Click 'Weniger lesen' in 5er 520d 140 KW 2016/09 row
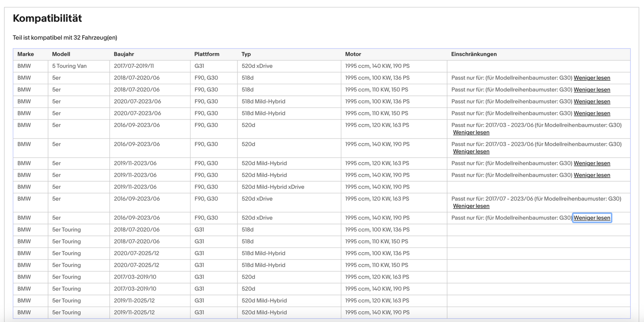The height and width of the screenshot is (322, 644). [471, 152]
